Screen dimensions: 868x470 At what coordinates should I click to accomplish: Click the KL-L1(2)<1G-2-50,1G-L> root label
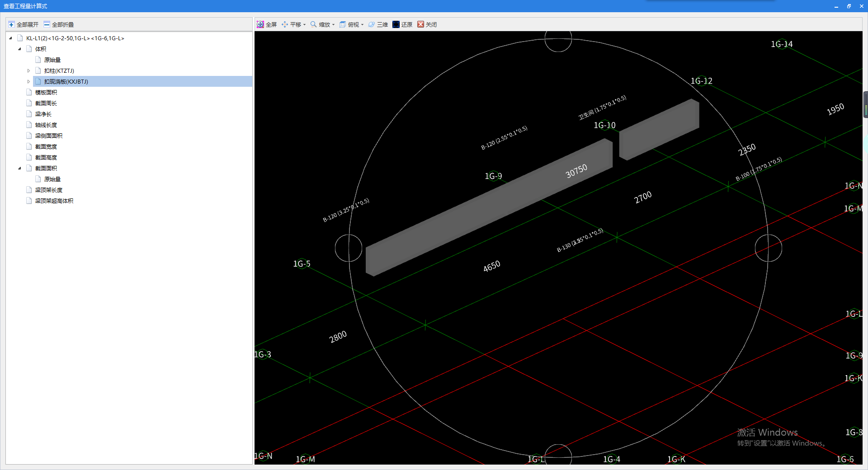pyautogui.click(x=75, y=38)
